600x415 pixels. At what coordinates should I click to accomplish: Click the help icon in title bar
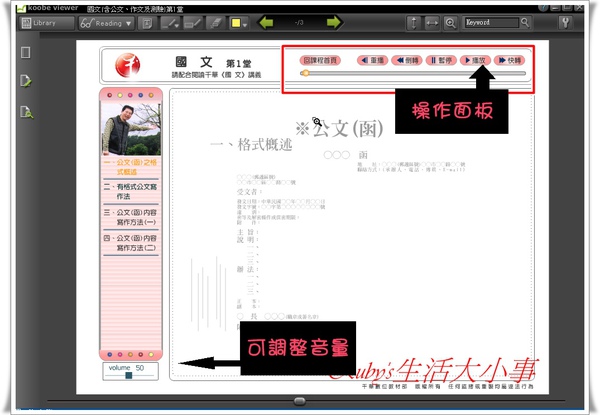[543, 7]
